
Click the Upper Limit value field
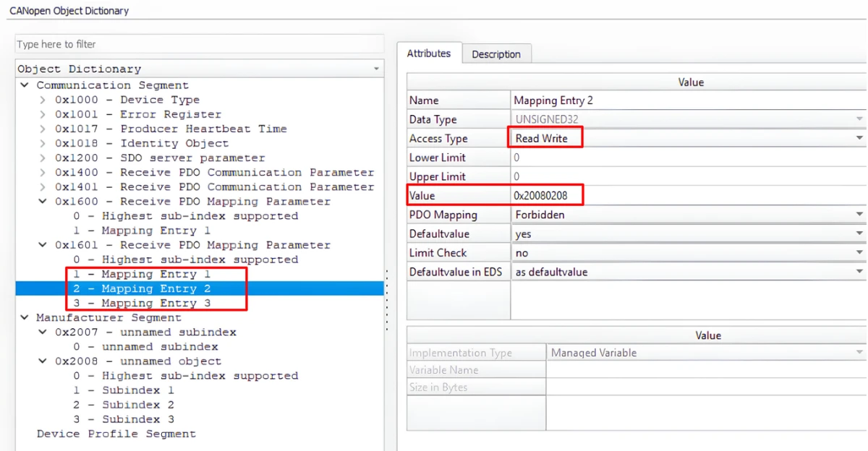coord(689,176)
